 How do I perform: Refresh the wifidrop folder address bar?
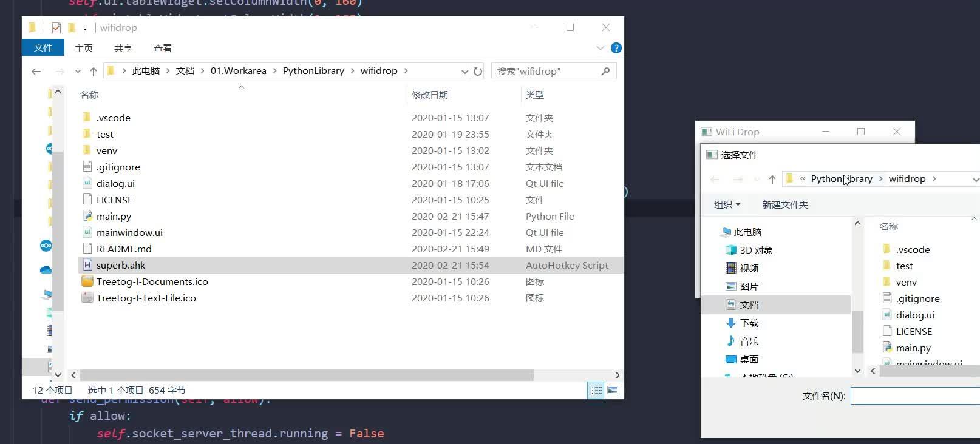tap(478, 71)
